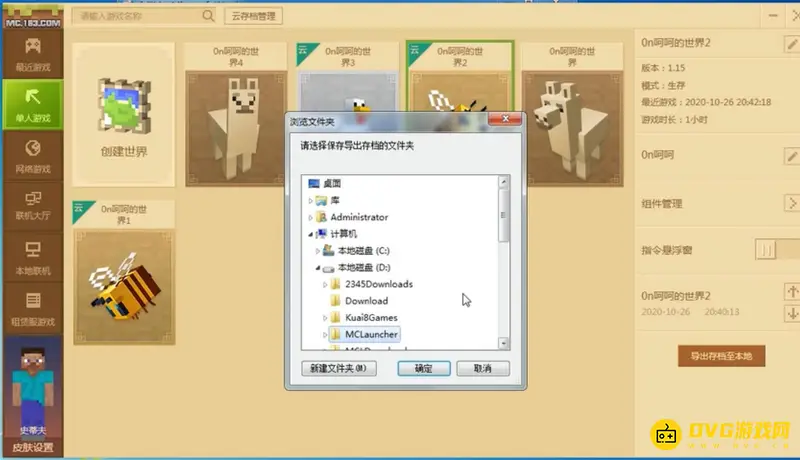Edit the world name On呵呵的世界2 via pencil icon

tap(791, 43)
